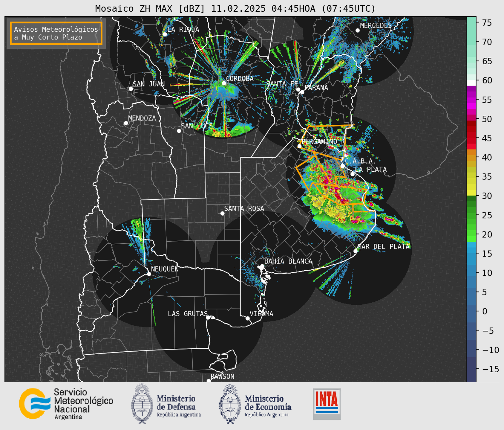Click the orange 40 dBZ band on color scale
The height and width of the screenshot is (430, 504).
point(471,158)
